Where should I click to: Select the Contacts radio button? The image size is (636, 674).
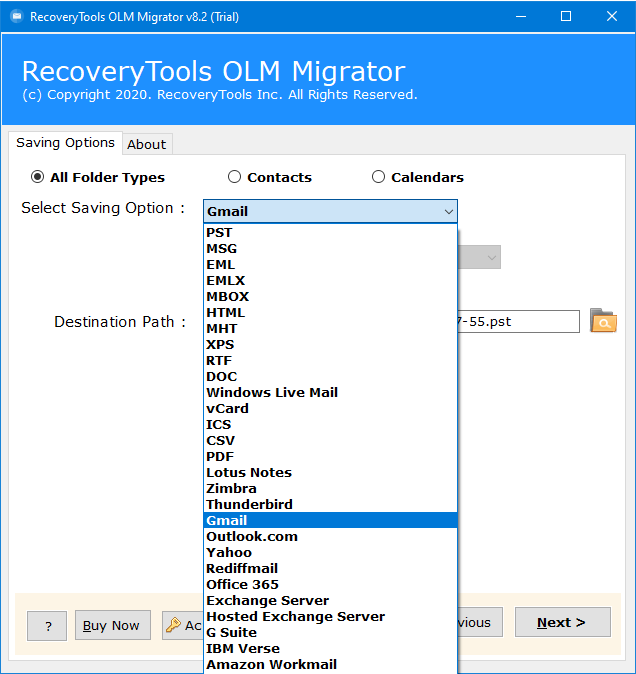(234, 177)
